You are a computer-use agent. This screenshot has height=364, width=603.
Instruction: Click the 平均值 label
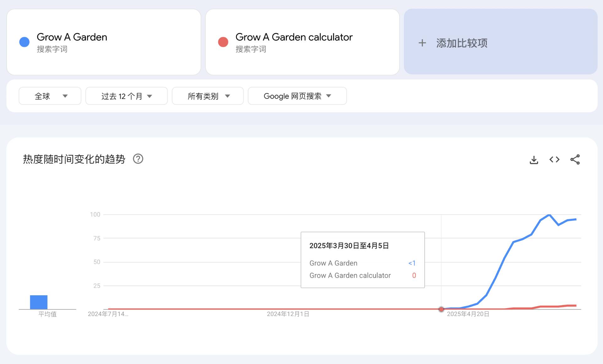pos(47,314)
